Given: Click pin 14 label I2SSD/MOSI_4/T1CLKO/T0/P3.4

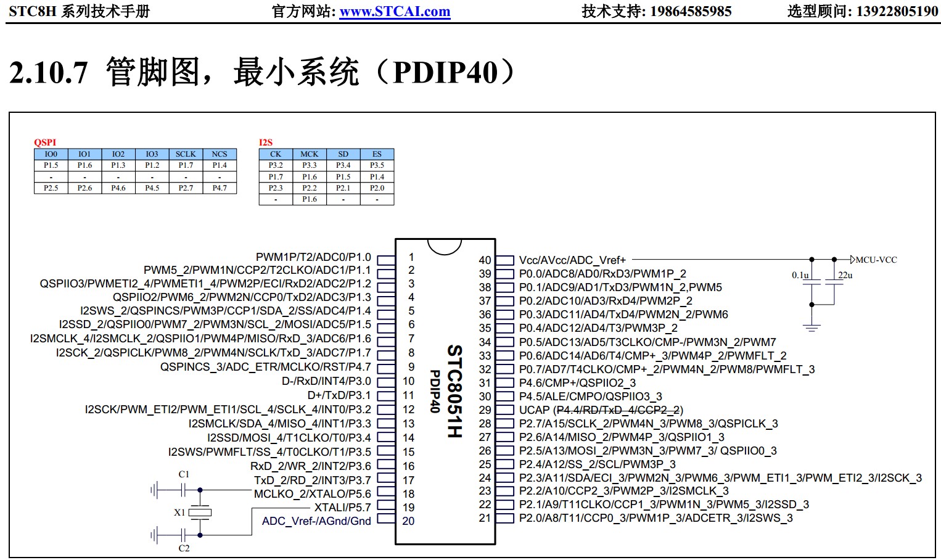Looking at the screenshot, I should click(x=289, y=438).
